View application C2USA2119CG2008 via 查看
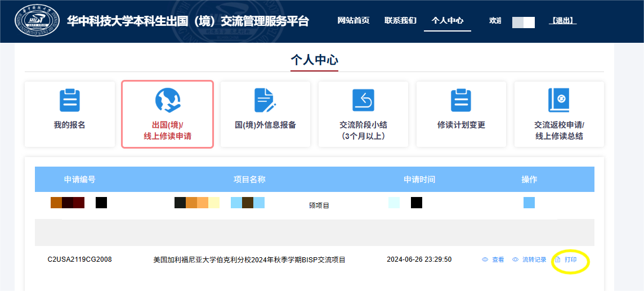The image size is (644, 291). 498,260
